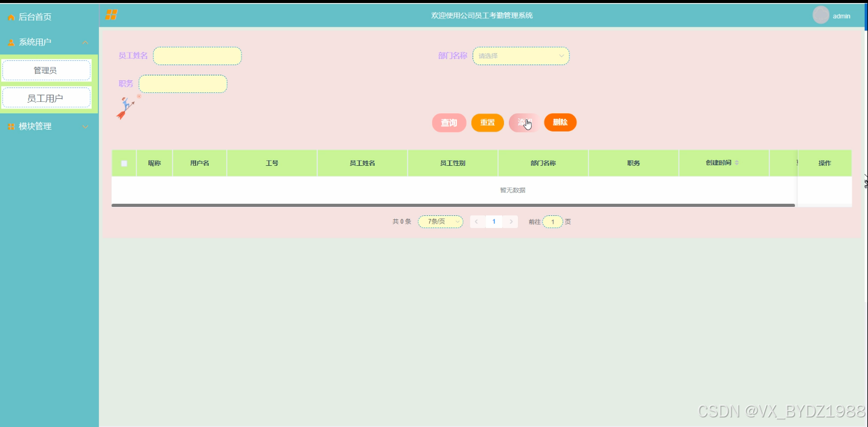Click the 用户名 column header
Image resolution: width=868 pixels, height=427 pixels.
point(200,163)
